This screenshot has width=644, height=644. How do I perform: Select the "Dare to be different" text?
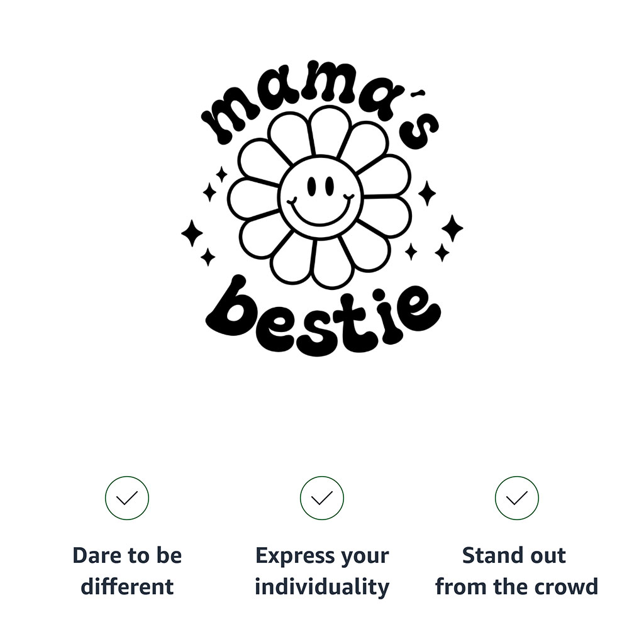(x=127, y=571)
